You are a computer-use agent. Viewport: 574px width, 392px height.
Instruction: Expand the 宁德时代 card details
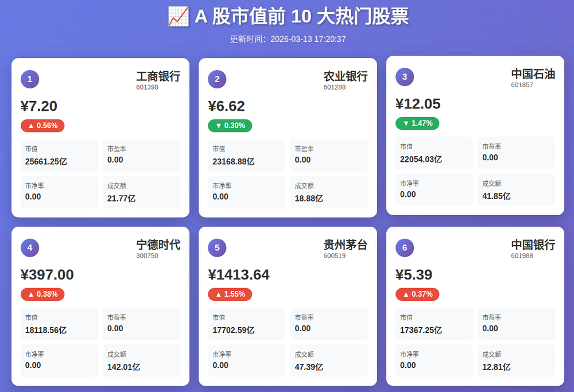(x=100, y=306)
